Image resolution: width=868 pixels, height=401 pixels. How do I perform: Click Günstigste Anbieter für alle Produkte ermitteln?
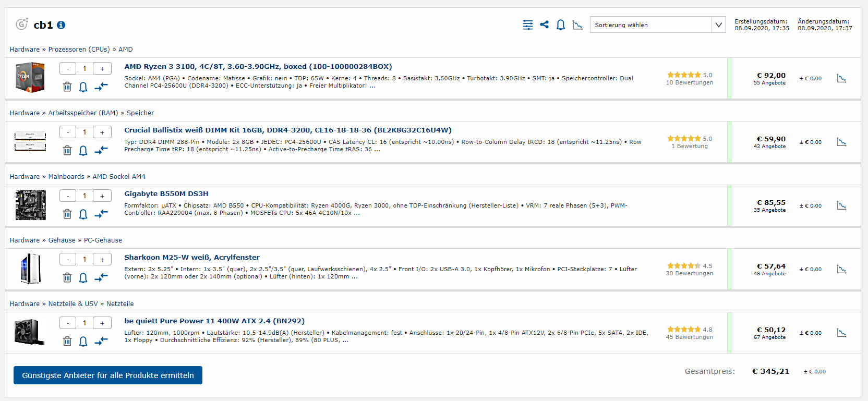[108, 375]
